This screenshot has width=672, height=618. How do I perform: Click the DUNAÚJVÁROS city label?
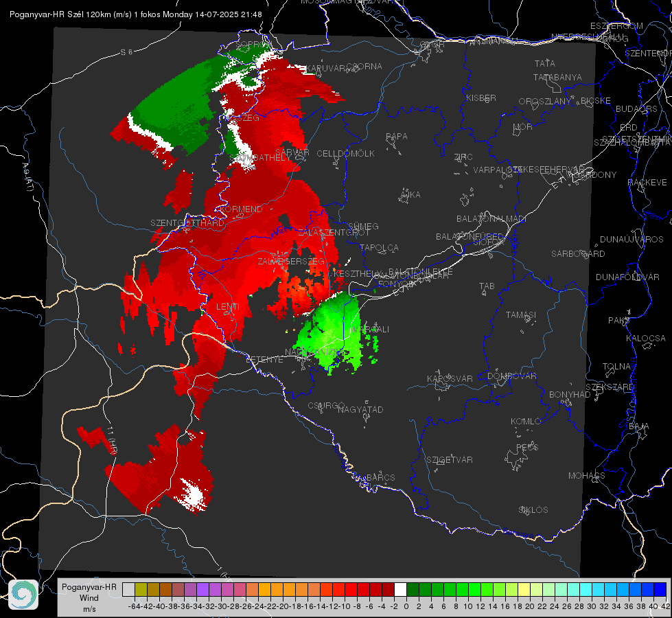coord(632,240)
